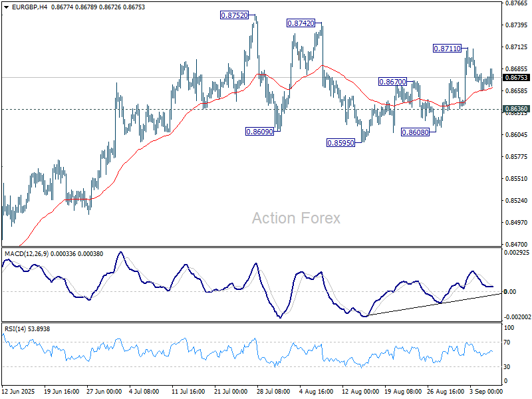
Task: Open the EURGBP,H4 chart dropdown arrow
Action: coord(6,7)
